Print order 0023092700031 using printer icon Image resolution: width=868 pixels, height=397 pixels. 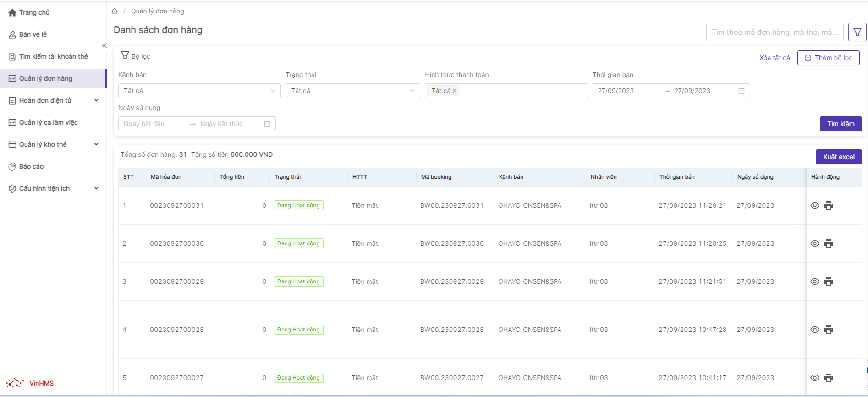tap(829, 205)
